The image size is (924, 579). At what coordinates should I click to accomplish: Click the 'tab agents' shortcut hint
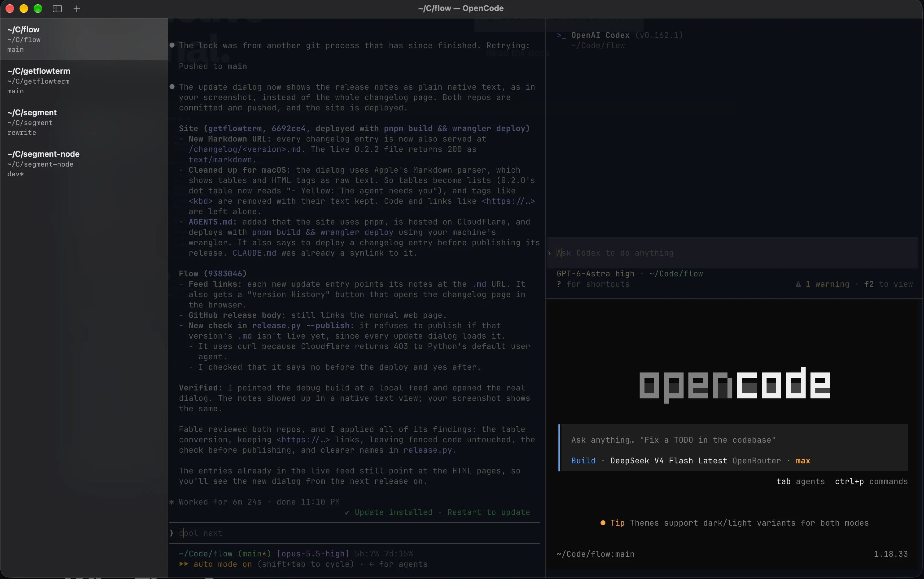tap(800, 481)
